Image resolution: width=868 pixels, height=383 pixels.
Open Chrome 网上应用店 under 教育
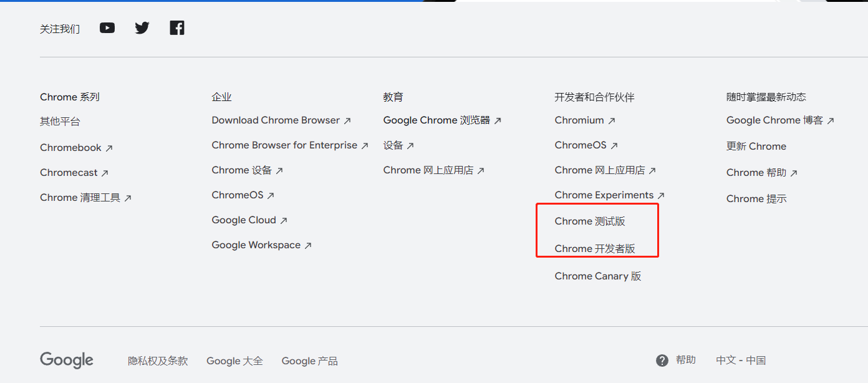click(x=428, y=170)
